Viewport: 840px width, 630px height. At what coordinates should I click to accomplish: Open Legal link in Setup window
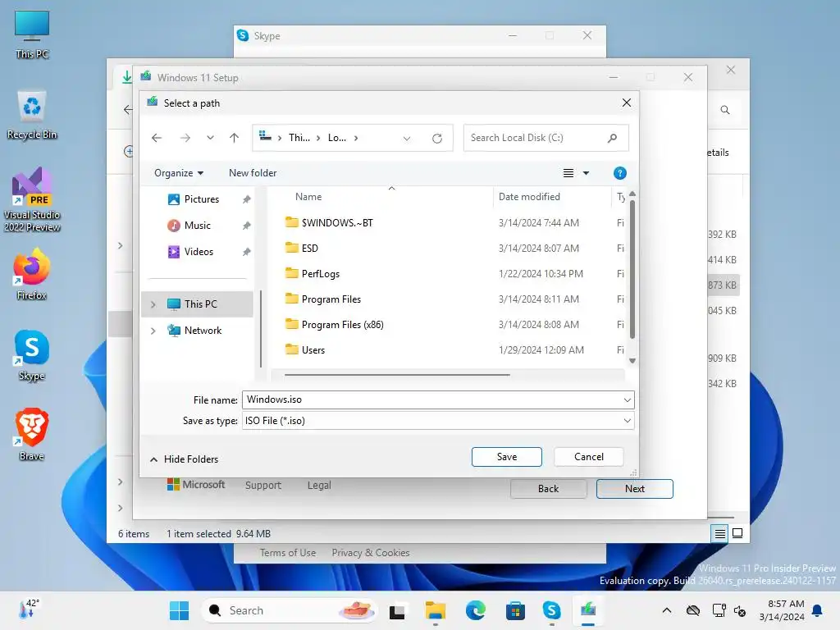click(x=319, y=486)
